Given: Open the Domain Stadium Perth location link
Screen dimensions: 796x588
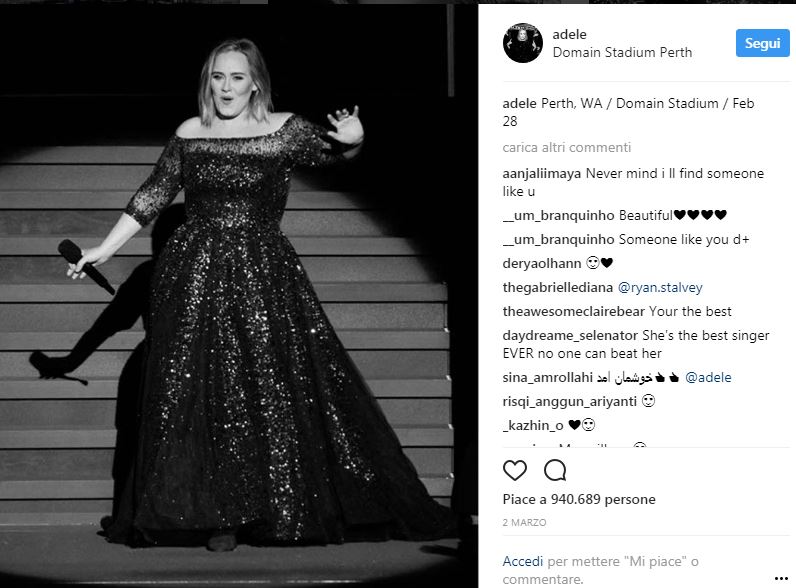Looking at the screenshot, I should tap(622, 53).
